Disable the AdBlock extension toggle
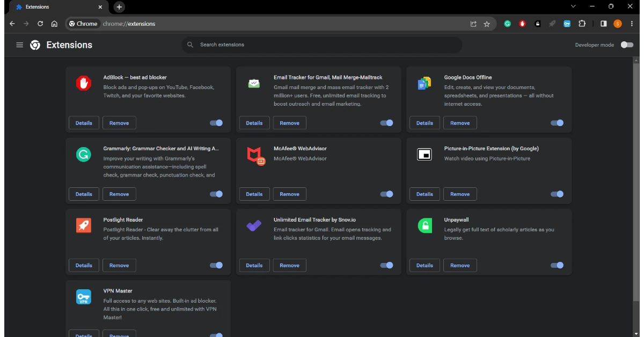This screenshot has width=644, height=337. tap(216, 123)
